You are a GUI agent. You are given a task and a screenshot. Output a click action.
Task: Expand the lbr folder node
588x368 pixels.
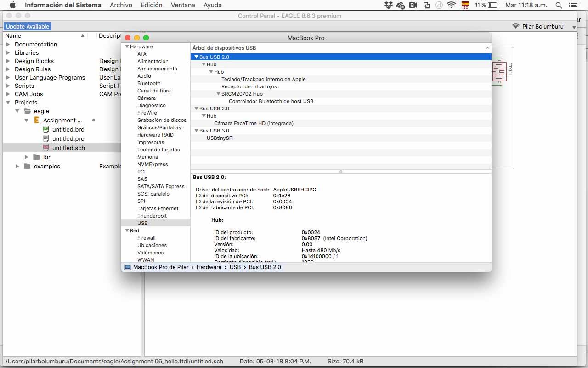pos(27,157)
